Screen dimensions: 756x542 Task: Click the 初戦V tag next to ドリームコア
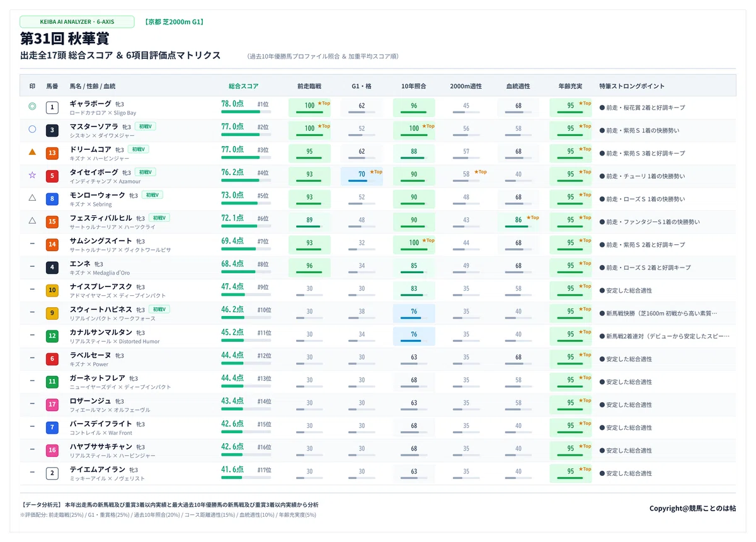coord(138,149)
